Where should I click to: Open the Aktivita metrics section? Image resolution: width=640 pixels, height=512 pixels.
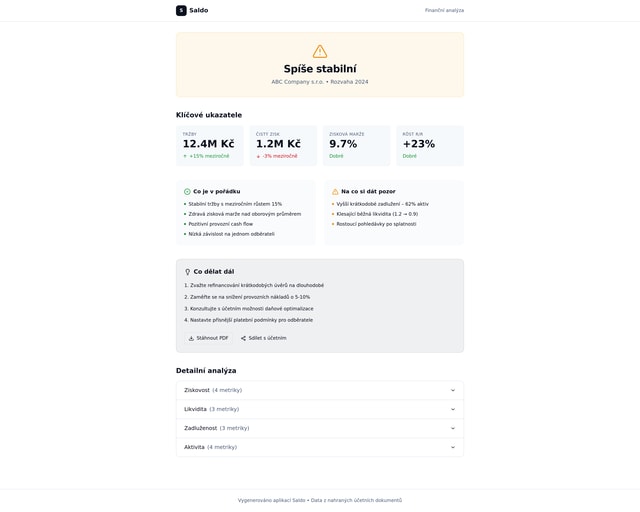pyautogui.click(x=319, y=447)
